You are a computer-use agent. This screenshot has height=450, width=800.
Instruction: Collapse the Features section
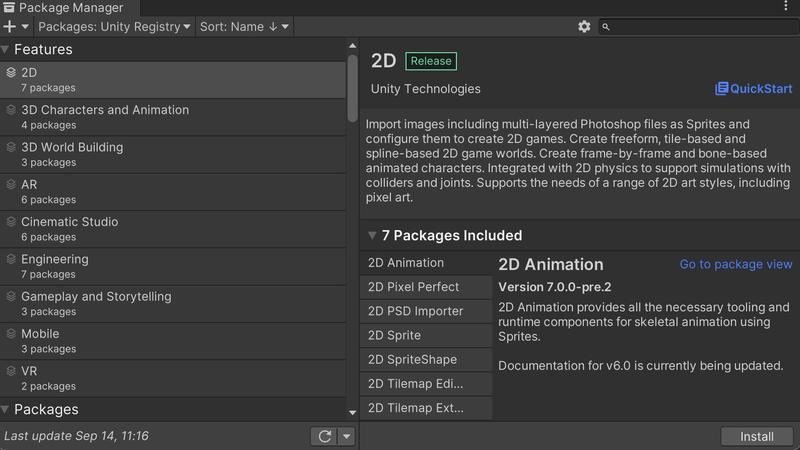(x=6, y=50)
